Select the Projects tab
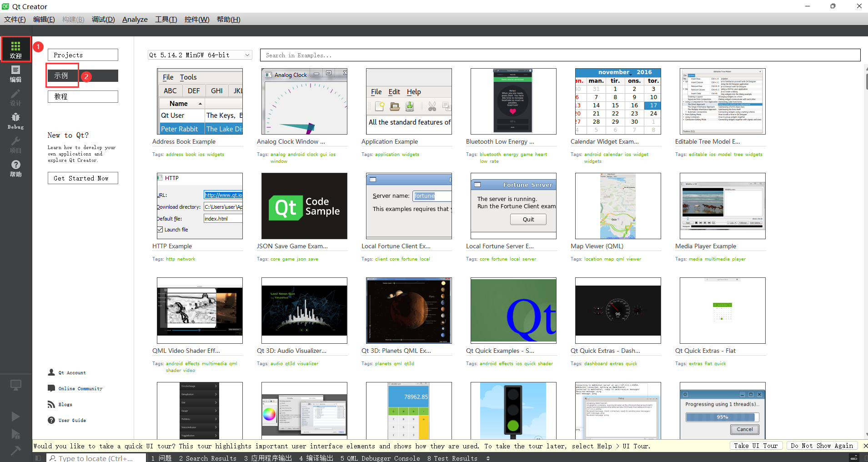 point(83,55)
